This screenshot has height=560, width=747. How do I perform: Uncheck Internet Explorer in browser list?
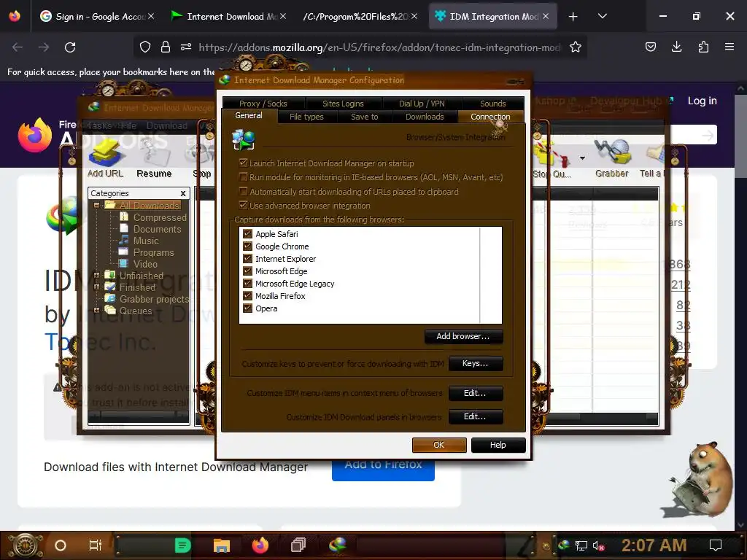tap(247, 259)
